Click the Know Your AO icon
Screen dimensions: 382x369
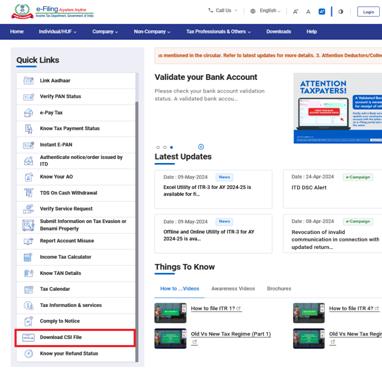(28, 177)
